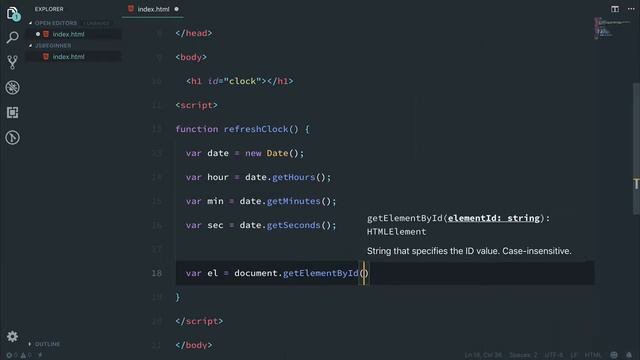640x360 pixels.
Task: Click the 'String that specifies the ID value' description
Action: (469, 251)
